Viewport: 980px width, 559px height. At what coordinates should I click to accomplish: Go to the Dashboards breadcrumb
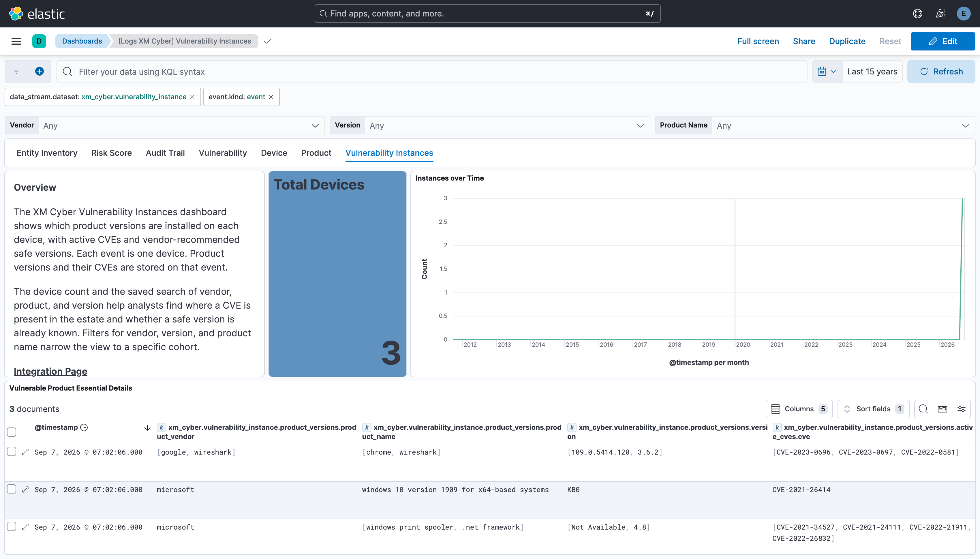click(82, 41)
